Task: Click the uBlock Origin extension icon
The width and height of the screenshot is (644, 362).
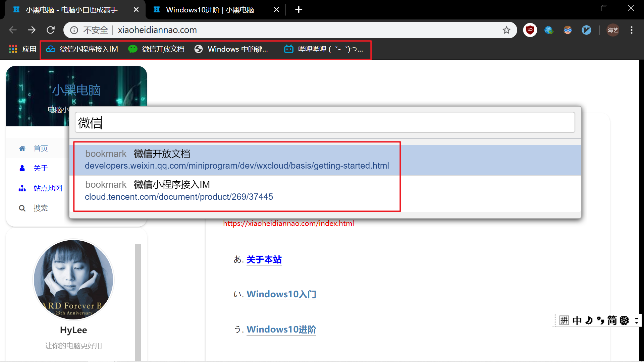Action: (530, 30)
